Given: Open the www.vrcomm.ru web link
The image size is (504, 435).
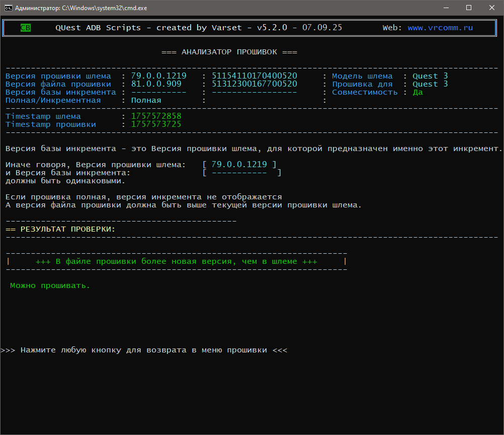Looking at the screenshot, I should click(x=440, y=28).
